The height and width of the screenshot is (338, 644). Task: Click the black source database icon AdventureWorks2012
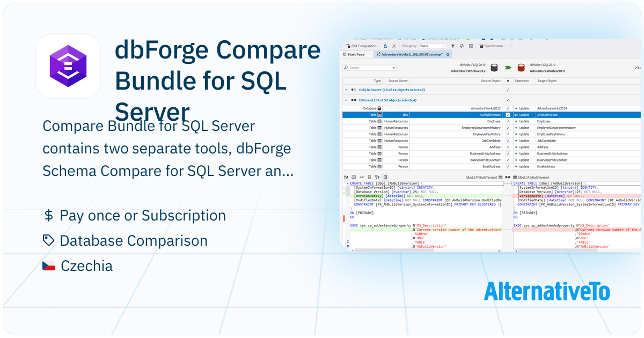coord(494,68)
